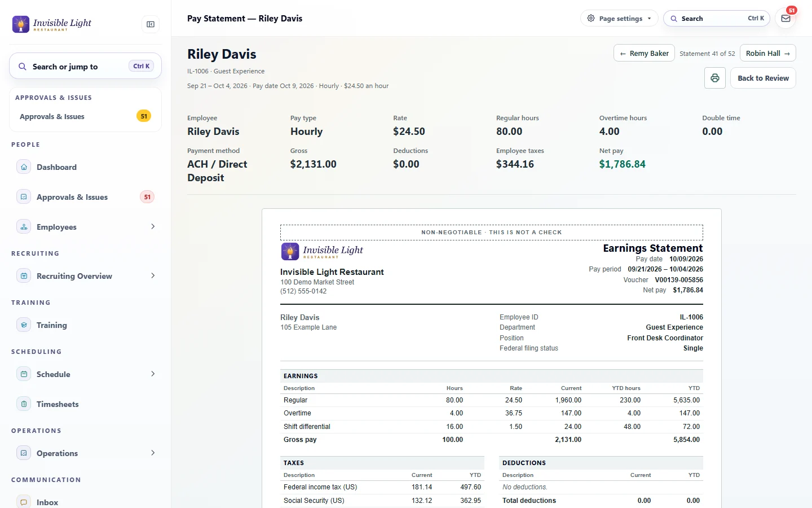Click Back to Review button
812x508 pixels.
(763, 78)
